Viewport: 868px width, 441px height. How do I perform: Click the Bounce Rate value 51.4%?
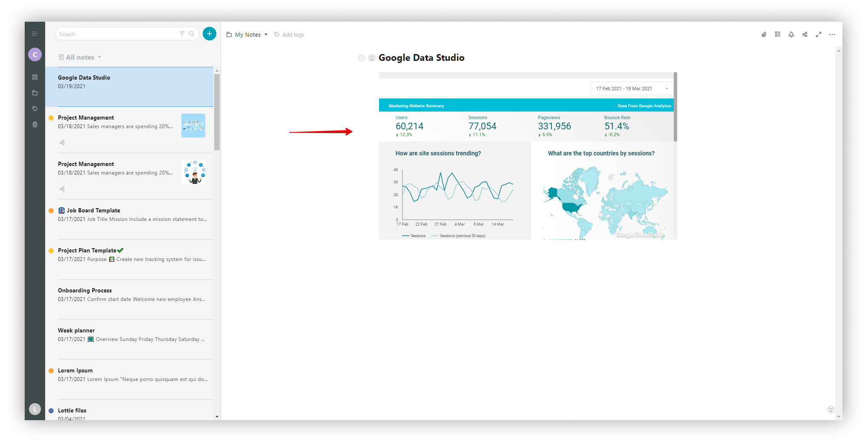pyautogui.click(x=617, y=126)
